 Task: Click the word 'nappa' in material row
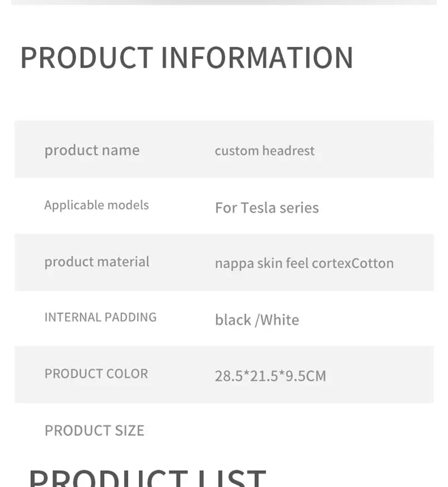pyautogui.click(x=234, y=263)
